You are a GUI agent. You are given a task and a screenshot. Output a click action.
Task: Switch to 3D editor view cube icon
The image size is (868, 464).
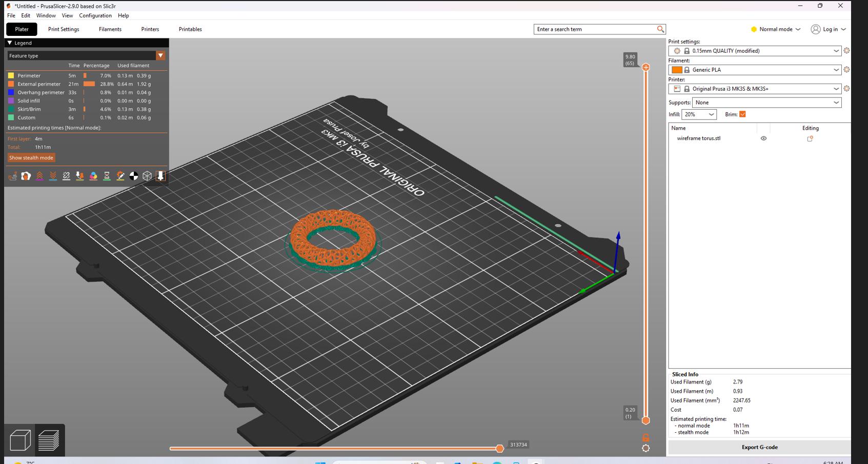pyautogui.click(x=20, y=440)
